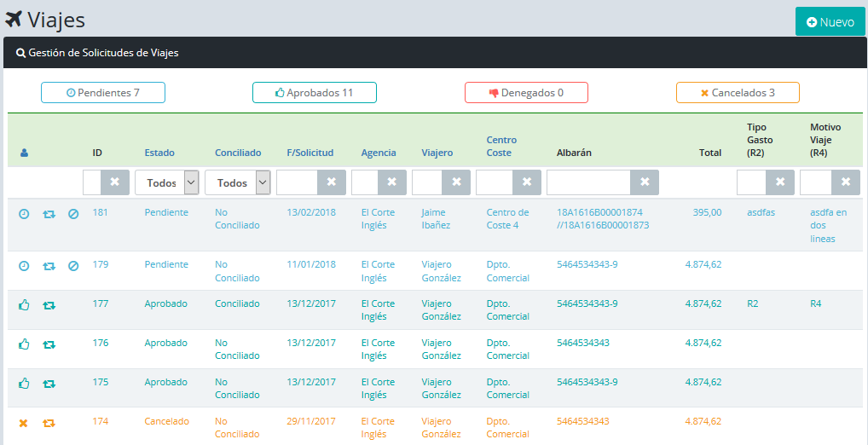Clear the Motivo Viaje filter with its X button
The height and width of the screenshot is (445, 868).
tap(846, 182)
